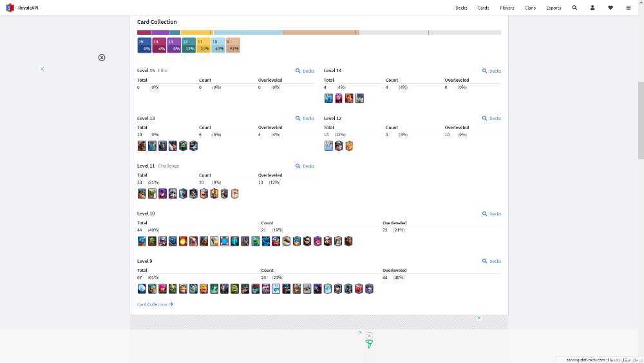Click the third card in Level 14 row
The height and width of the screenshot is (363, 644).
click(349, 98)
